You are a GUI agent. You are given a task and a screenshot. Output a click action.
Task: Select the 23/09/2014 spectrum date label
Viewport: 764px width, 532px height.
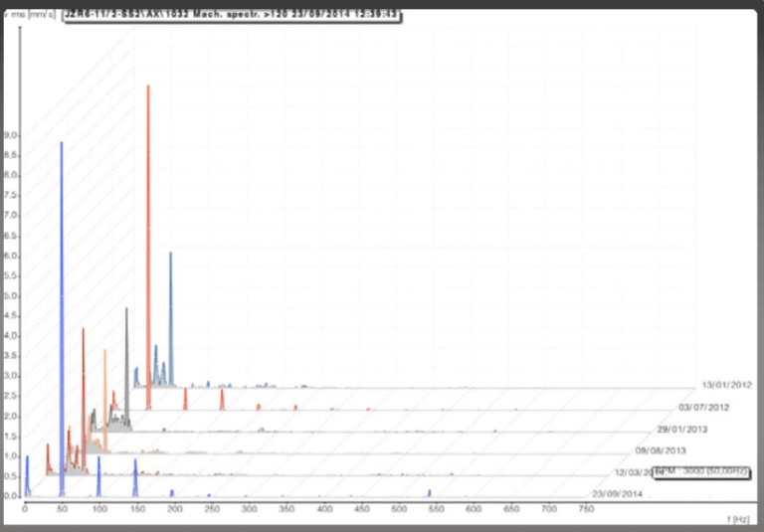pyautogui.click(x=617, y=493)
